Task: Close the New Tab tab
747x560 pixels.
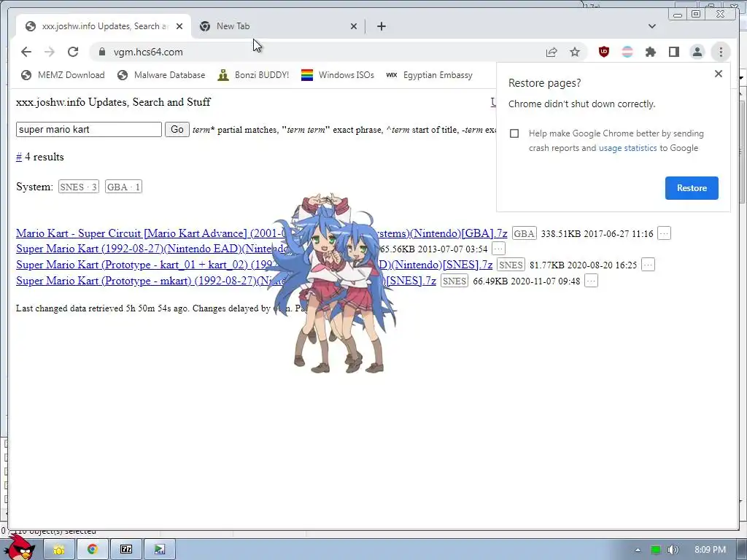Action: click(x=354, y=26)
